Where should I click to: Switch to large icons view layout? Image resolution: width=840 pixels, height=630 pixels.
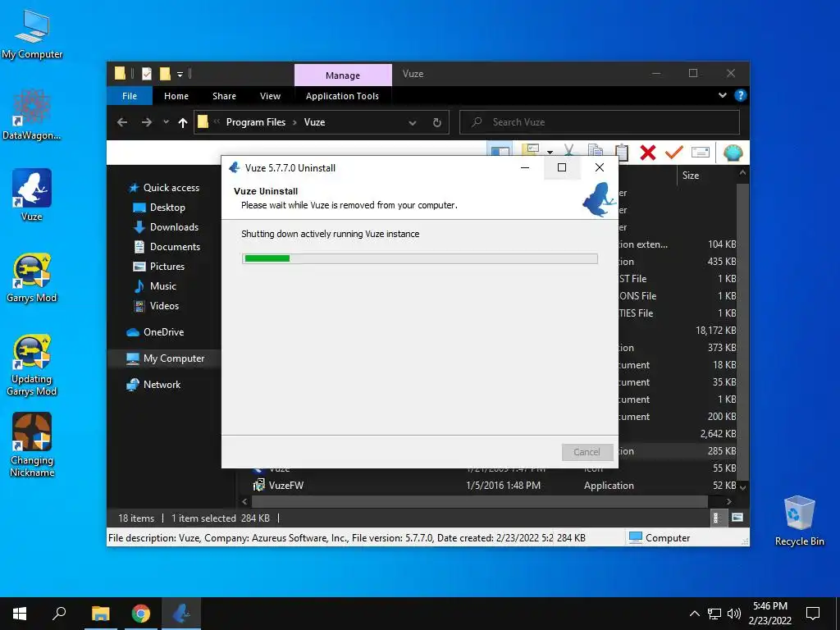(737, 518)
